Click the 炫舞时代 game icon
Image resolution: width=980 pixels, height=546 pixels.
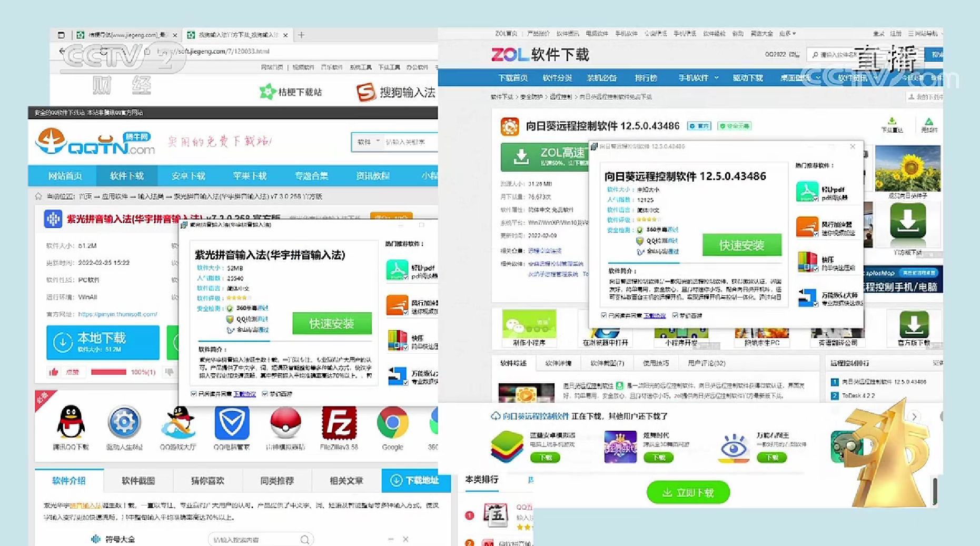click(x=620, y=446)
